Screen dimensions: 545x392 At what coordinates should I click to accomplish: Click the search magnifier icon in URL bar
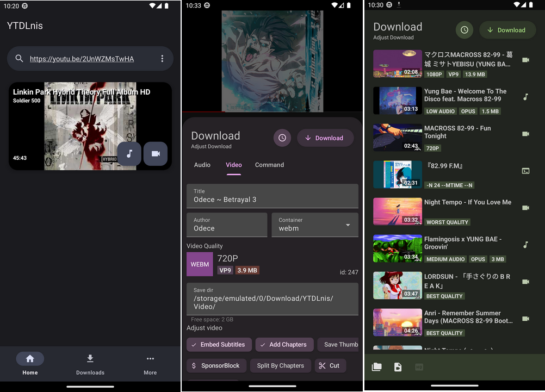pyautogui.click(x=20, y=59)
